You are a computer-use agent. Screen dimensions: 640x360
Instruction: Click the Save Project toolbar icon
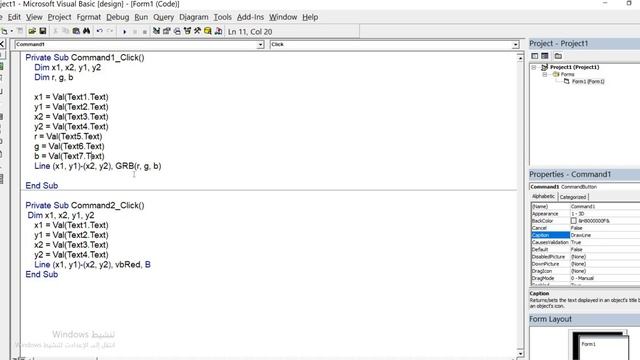[x=42, y=31]
